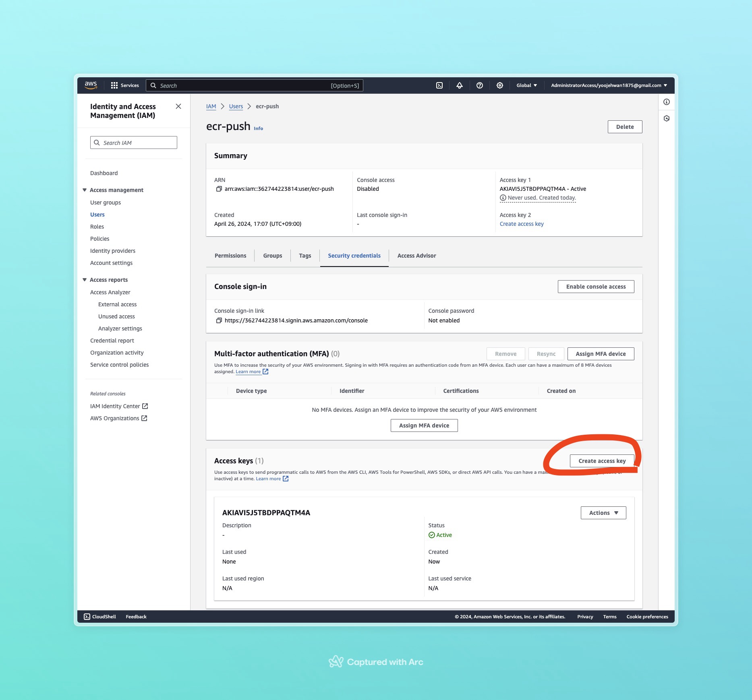
Task: Open Identity providers in the sidebar
Action: click(x=113, y=251)
